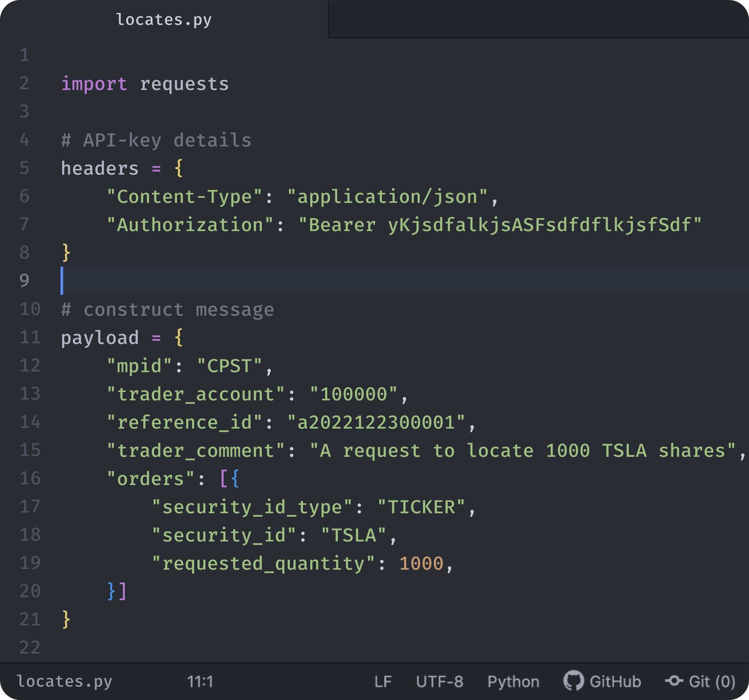Click line number 16 in gutter
The image size is (749, 700).
pos(30,479)
